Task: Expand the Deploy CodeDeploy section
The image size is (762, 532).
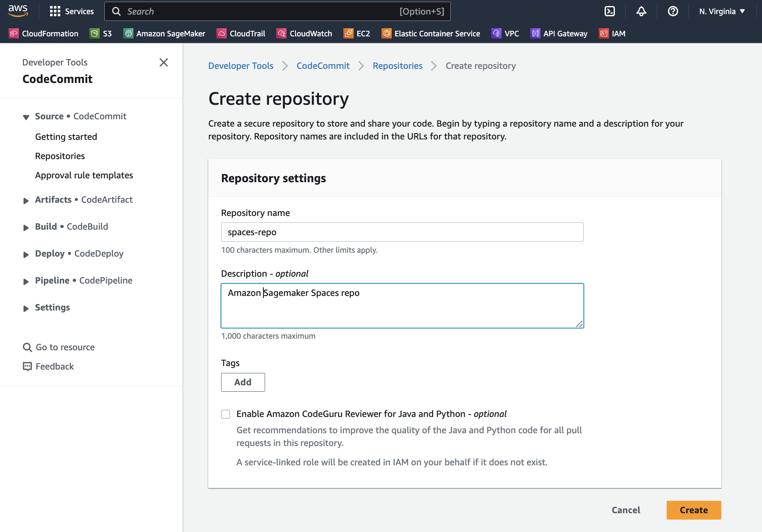Action: [x=26, y=254]
